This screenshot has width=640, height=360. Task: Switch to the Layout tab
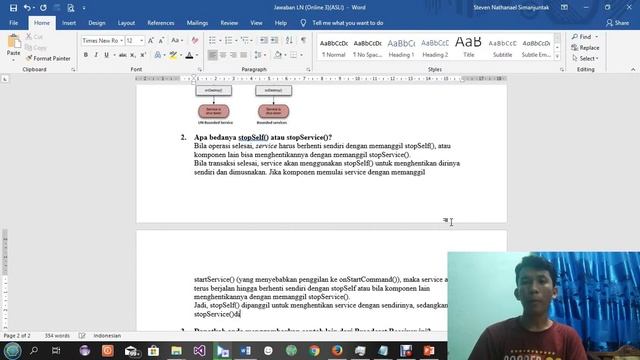coord(126,23)
